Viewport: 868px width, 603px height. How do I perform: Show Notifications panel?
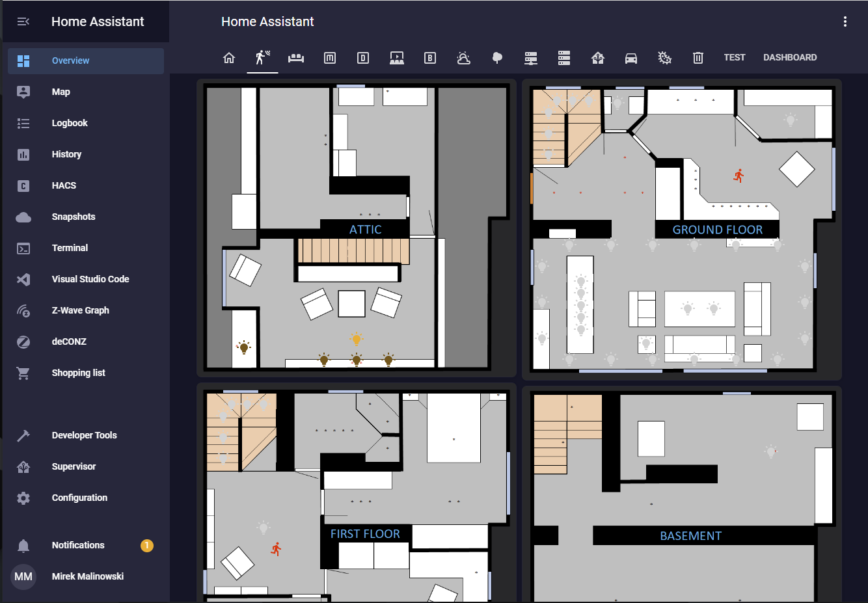(x=86, y=545)
